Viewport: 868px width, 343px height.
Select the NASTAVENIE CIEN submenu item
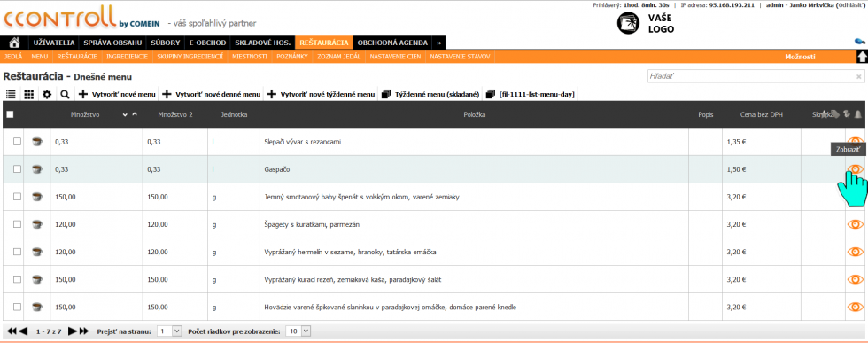pyautogui.click(x=395, y=57)
